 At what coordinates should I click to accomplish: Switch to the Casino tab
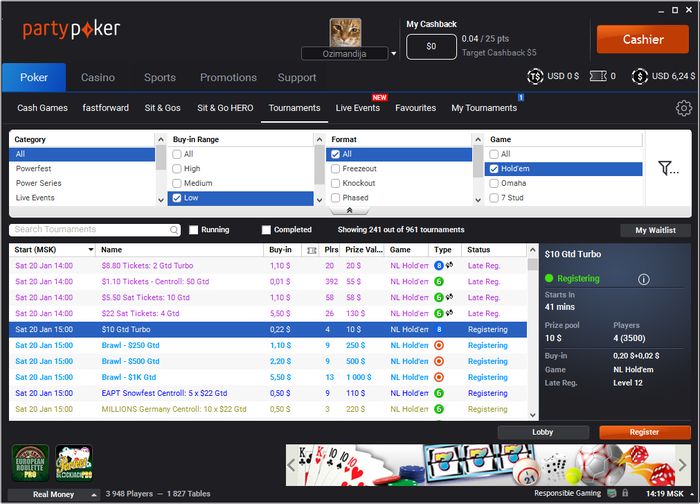tap(98, 78)
